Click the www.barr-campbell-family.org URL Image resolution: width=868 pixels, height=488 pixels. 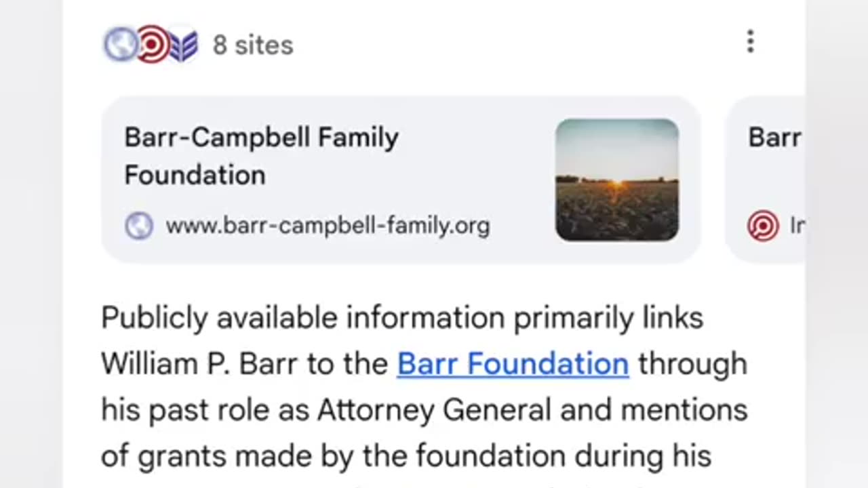pyautogui.click(x=328, y=226)
